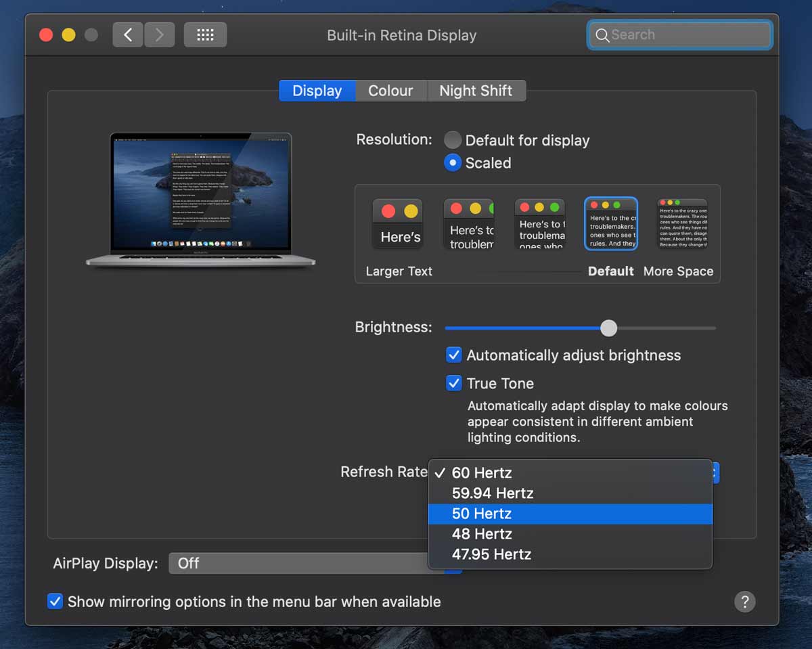The image size is (812, 649).
Task: Toggle Show mirroring options checkbox
Action: (55, 601)
